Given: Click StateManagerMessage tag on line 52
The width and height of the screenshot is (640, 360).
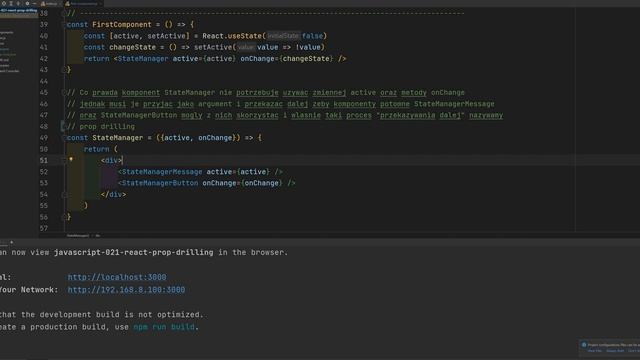Looking at the screenshot, I should [162, 172].
